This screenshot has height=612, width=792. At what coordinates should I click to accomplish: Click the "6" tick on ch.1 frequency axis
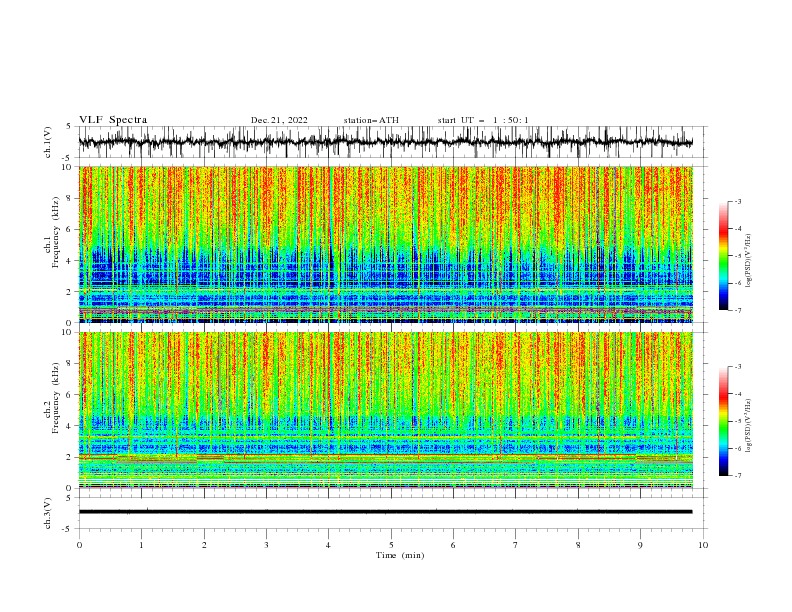[x=70, y=229]
